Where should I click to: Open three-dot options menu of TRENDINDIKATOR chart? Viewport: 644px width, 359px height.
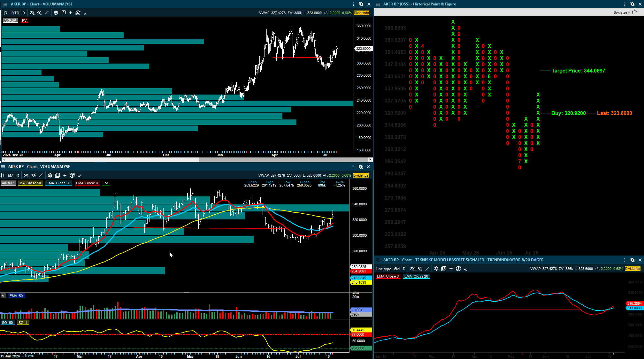(x=625, y=260)
